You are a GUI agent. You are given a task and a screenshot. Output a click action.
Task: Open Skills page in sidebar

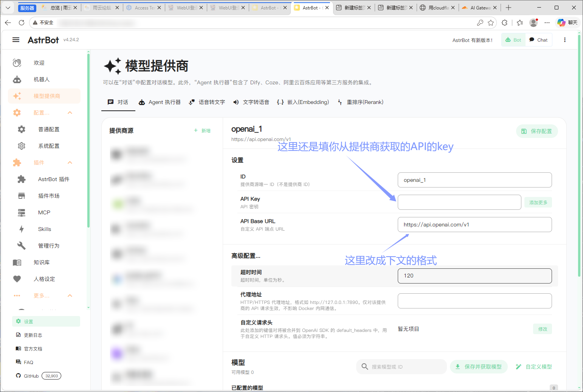(44, 229)
